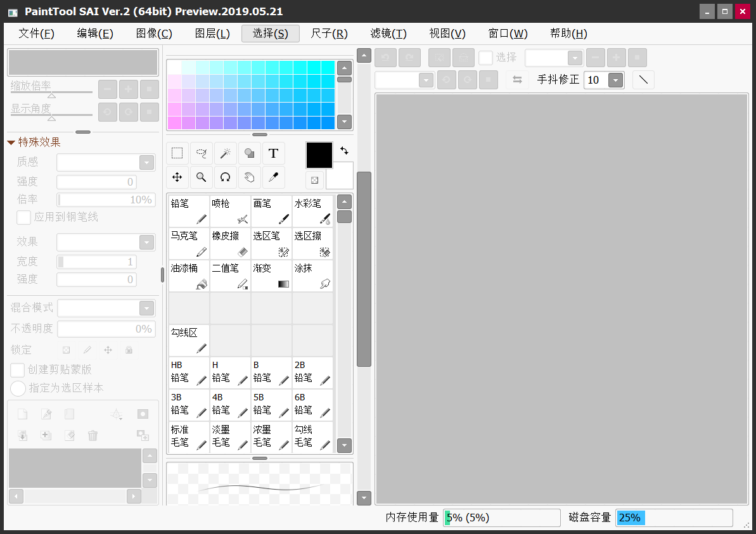Open the 滤镜(T) menu
The height and width of the screenshot is (534, 756).
pyautogui.click(x=388, y=34)
